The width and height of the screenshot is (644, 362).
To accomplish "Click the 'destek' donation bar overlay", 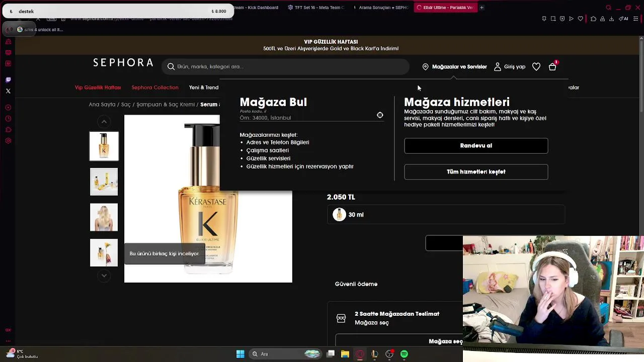I will (x=118, y=11).
